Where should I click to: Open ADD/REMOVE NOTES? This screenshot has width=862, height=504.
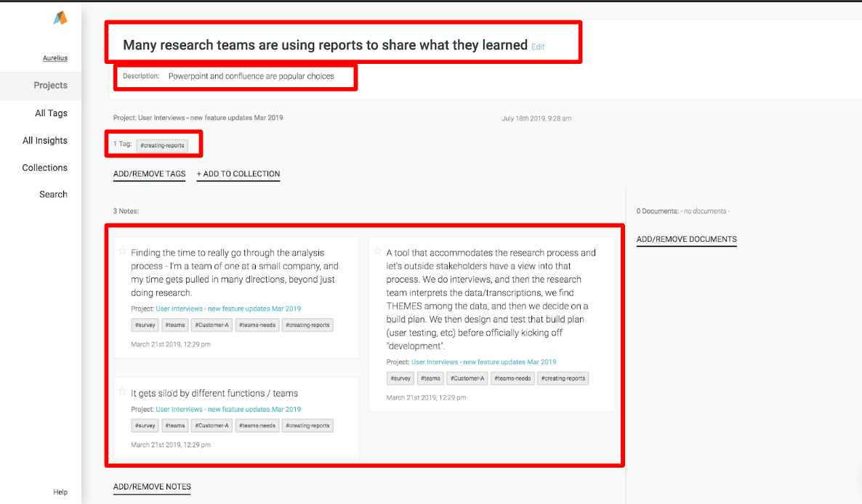[x=152, y=487]
